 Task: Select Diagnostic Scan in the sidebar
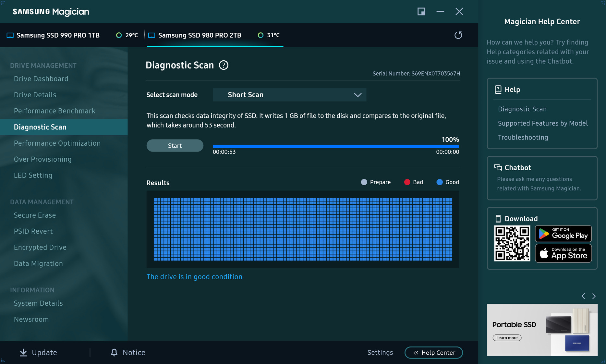(64, 127)
